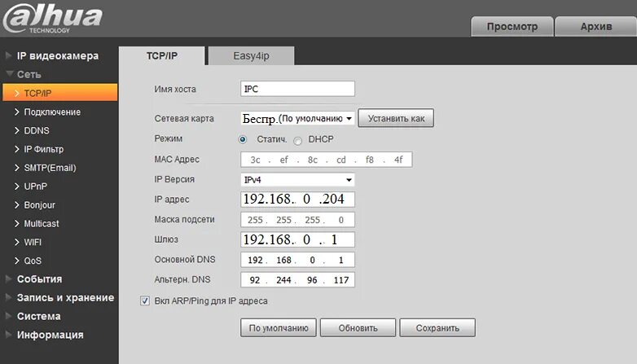This screenshot has width=637, height=364.
Task: Collapse the Сеть section
Action: coord(29,74)
